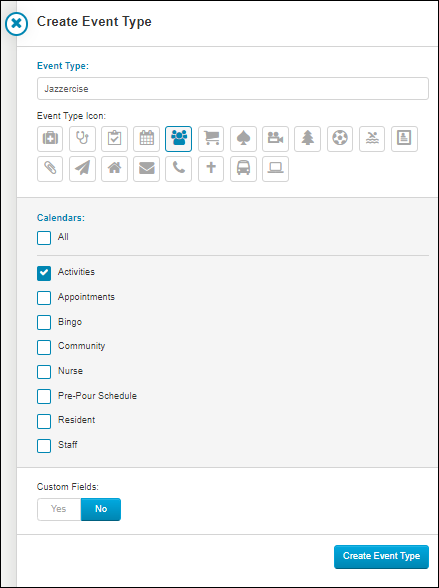439x588 pixels.
Task: Select the bus transport event icon
Action: point(243,169)
